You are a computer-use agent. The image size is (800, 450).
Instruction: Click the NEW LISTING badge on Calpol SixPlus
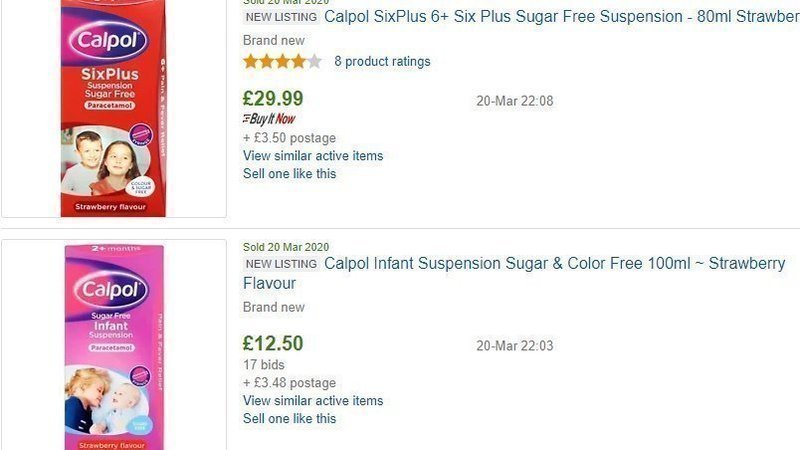(281, 17)
